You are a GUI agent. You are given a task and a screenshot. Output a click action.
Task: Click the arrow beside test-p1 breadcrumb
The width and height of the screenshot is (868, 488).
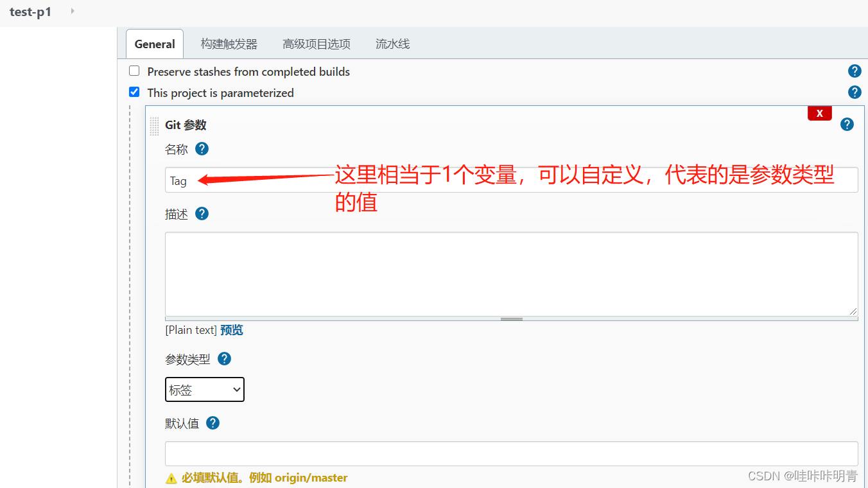(x=72, y=11)
